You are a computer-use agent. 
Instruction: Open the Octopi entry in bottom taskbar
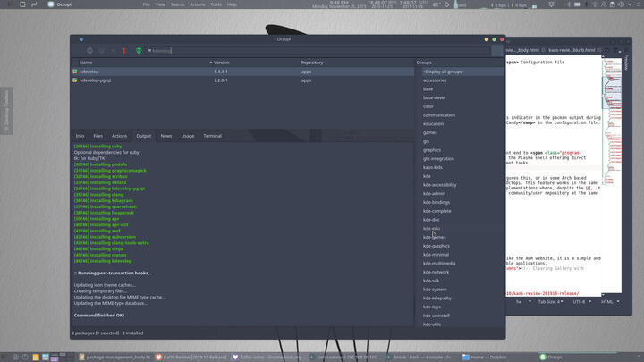point(551,357)
